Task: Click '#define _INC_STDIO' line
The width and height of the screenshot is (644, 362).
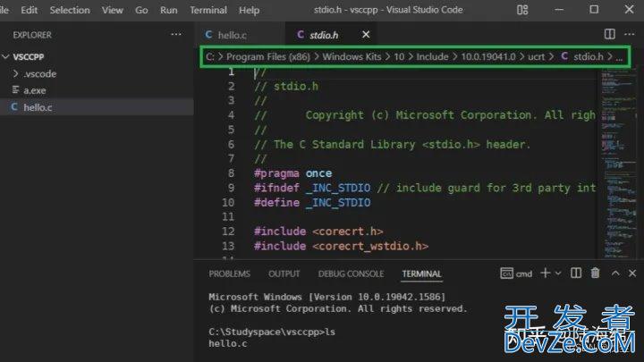Action: pyautogui.click(x=312, y=202)
